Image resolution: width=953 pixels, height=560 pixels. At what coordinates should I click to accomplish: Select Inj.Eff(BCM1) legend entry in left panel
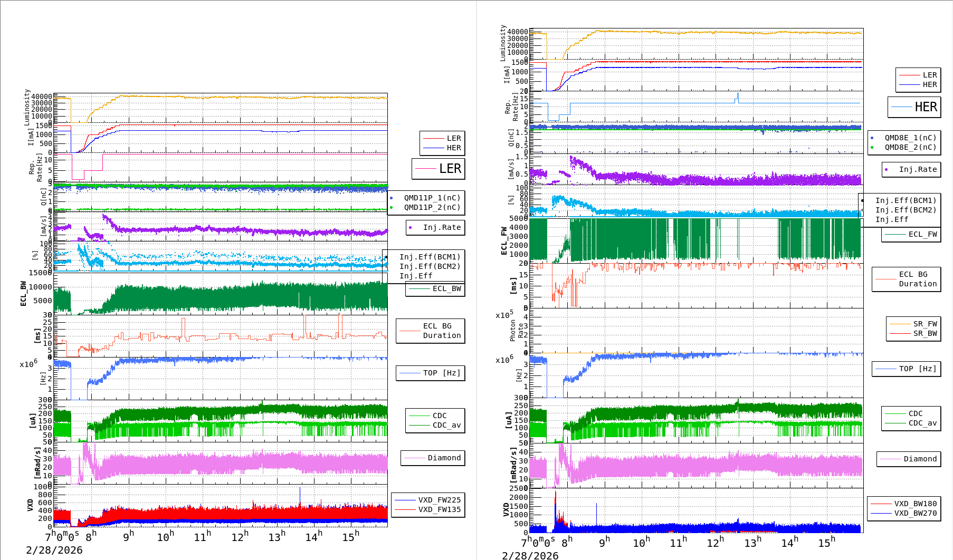[x=430, y=257]
